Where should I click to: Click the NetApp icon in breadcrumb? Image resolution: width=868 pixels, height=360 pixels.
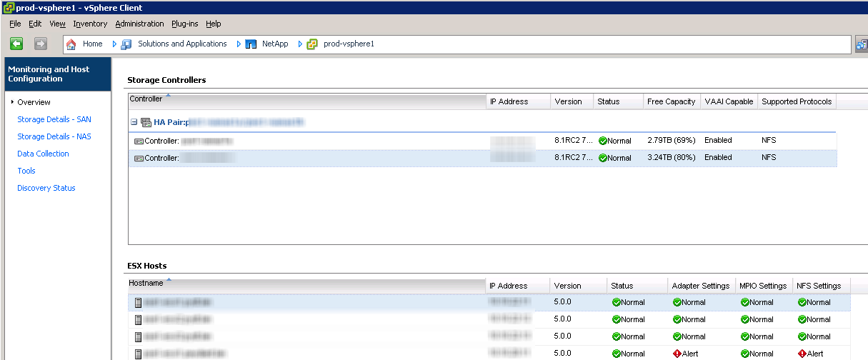pyautogui.click(x=251, y=44)
